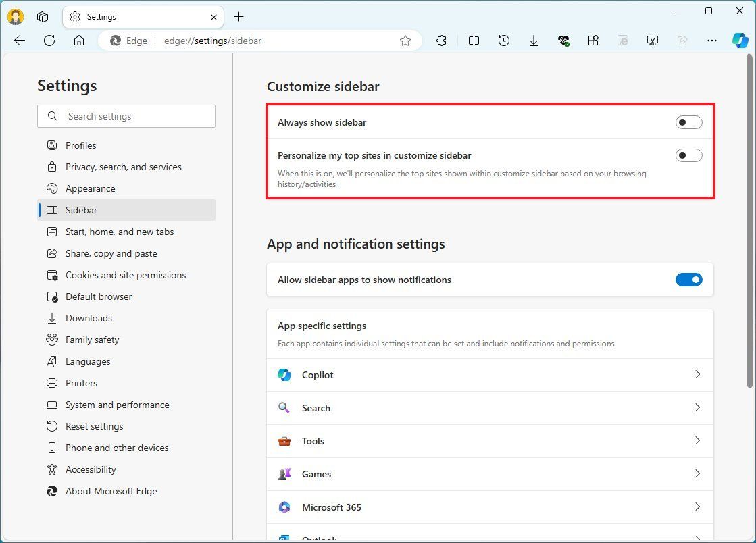
Task: Open the Extensions toolbar icon
Action: tap(441, 41)
